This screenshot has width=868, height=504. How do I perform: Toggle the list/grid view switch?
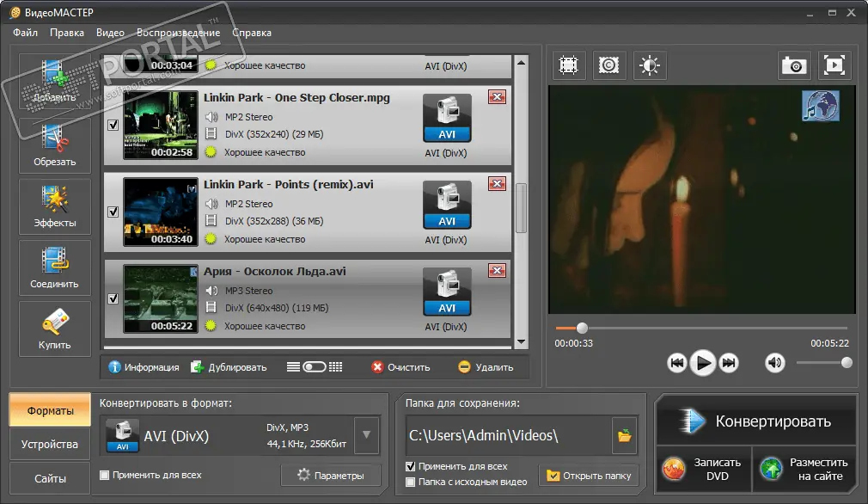(x=315, y=367)
